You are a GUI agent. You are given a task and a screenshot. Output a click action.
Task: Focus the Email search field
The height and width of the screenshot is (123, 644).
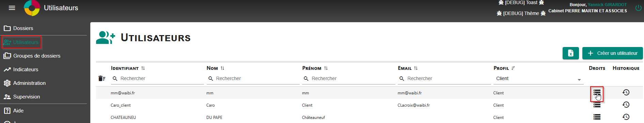[x=444, y=79]
